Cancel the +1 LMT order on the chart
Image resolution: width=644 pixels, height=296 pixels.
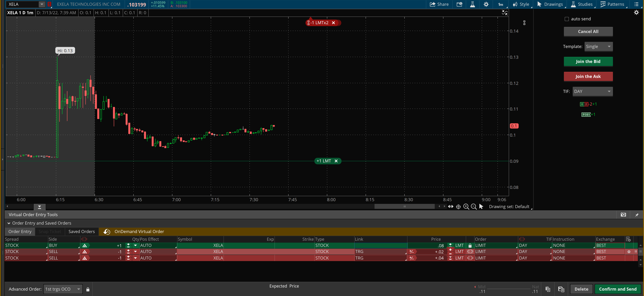(336, 161)
